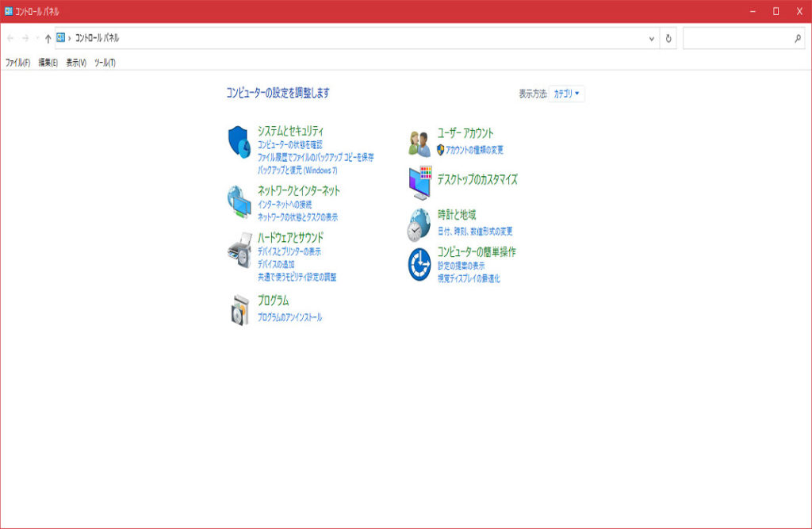
Task: Expand the カテゴリ view-by dropdown
Action: click(567, 94)
